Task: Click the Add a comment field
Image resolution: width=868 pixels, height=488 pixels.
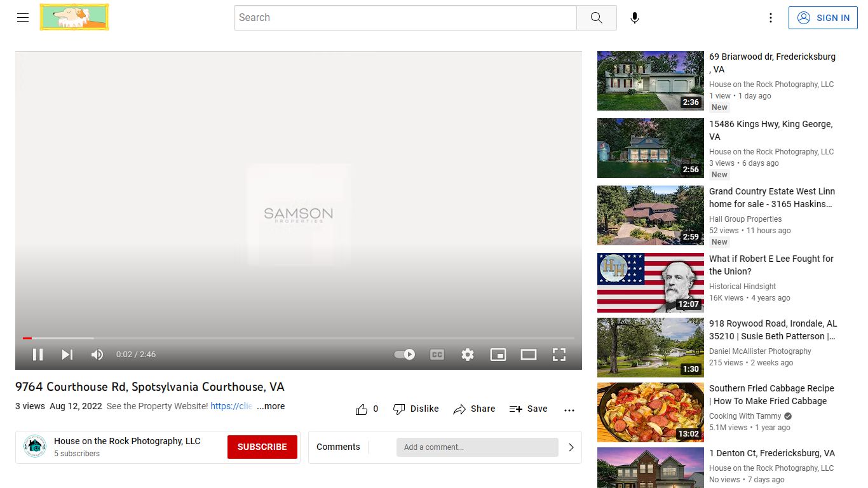Action: (x=477, y=447)
